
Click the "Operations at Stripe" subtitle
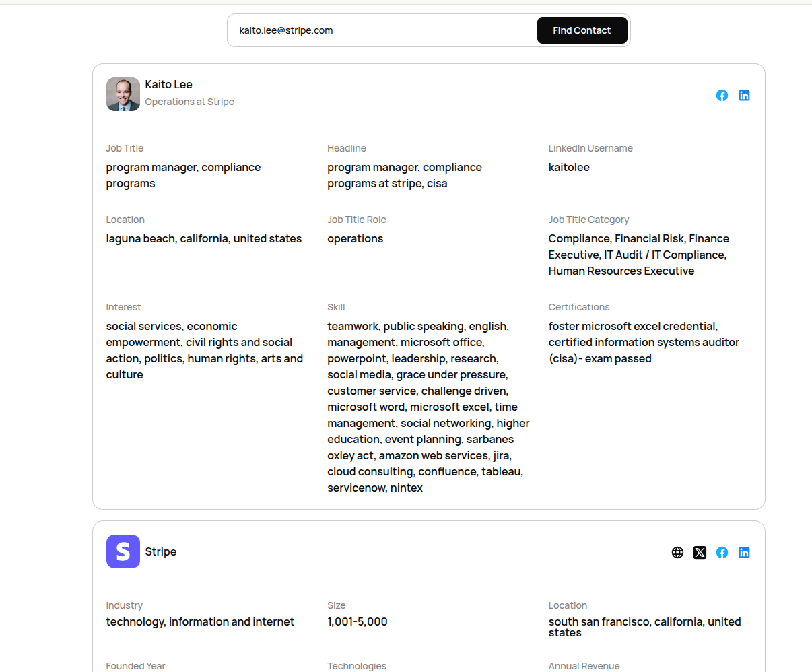point(190,102)
